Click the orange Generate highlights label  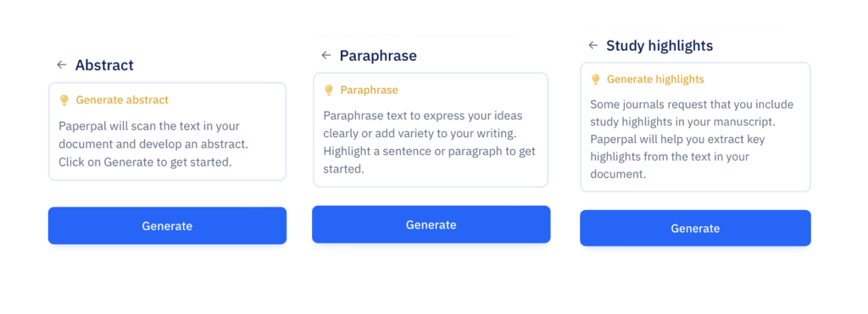[x=655, y=80]
